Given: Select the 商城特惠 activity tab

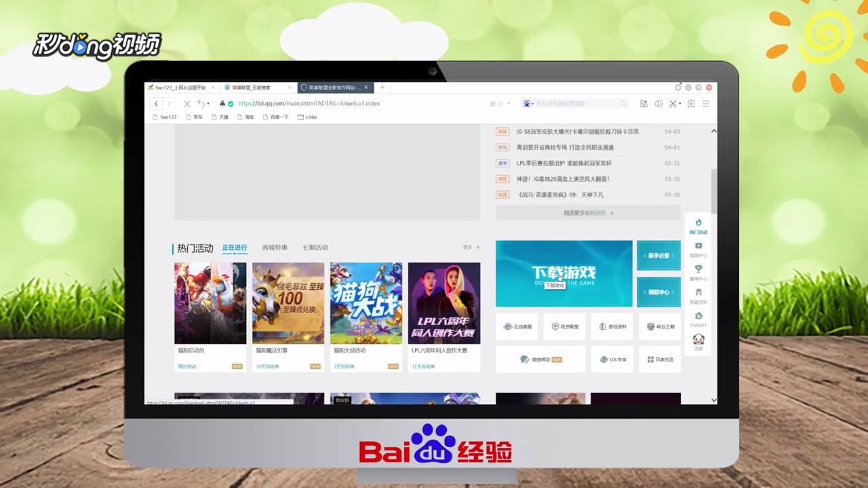Looking at the screenshot, I should pos(275,247).
